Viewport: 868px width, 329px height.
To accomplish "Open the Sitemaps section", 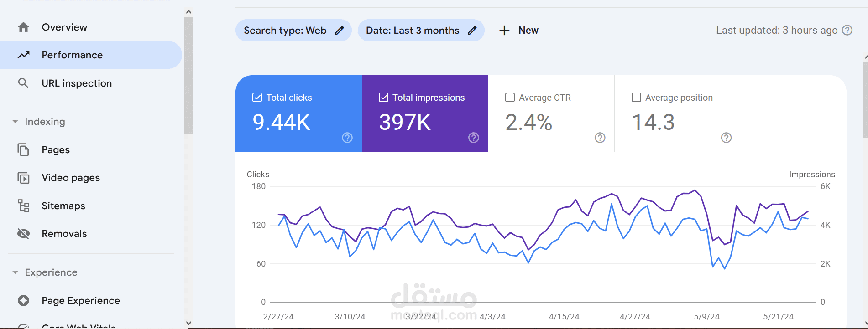I will pyautogui.click(x=91, y=206).
